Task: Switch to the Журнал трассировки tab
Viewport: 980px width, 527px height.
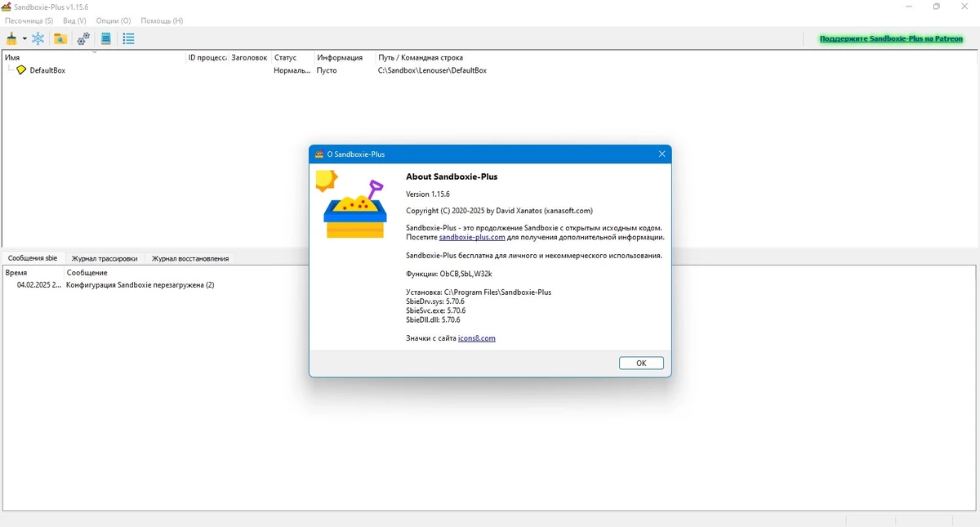Action: coord(105,258)
